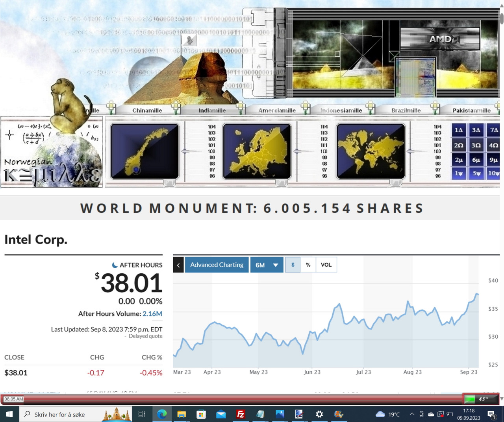Expand the 6M time range dropdown
Viewport: 504px width, 422px height.
click(x=267, y=265)
